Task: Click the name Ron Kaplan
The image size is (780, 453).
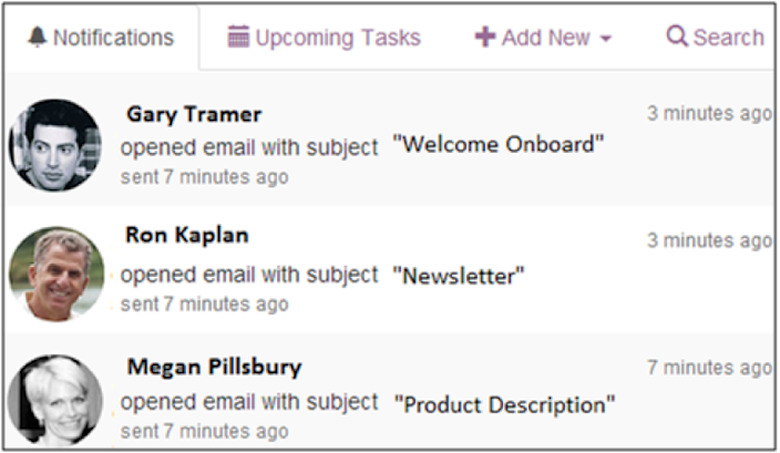Action: point(187,235)
